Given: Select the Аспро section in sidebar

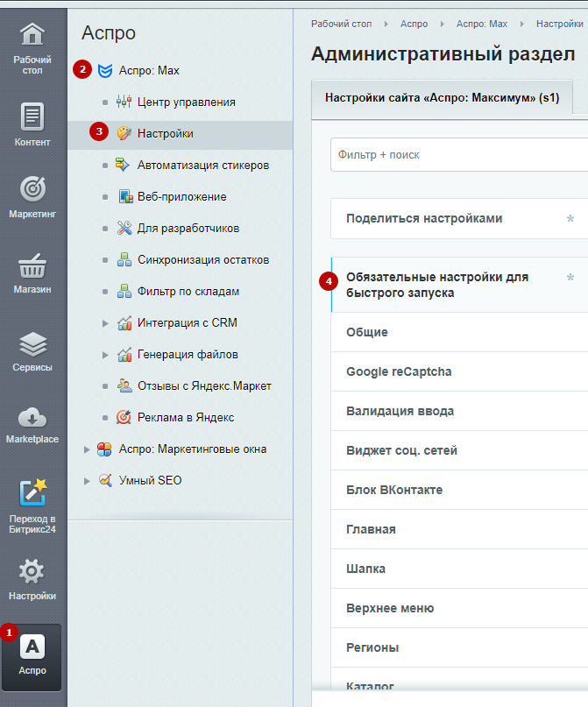Looking at the screenshot, I should tap(32, 657).
